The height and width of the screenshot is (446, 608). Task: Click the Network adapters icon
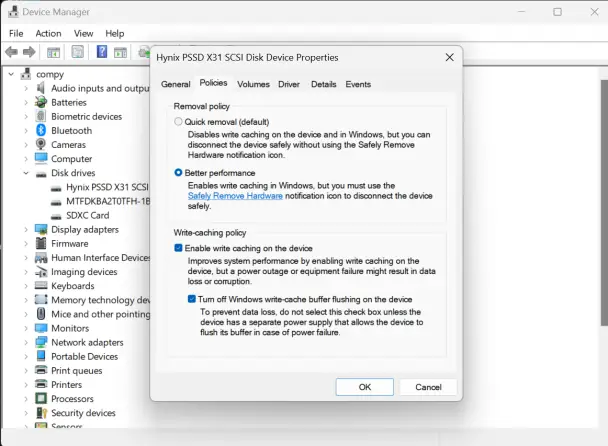41,342
